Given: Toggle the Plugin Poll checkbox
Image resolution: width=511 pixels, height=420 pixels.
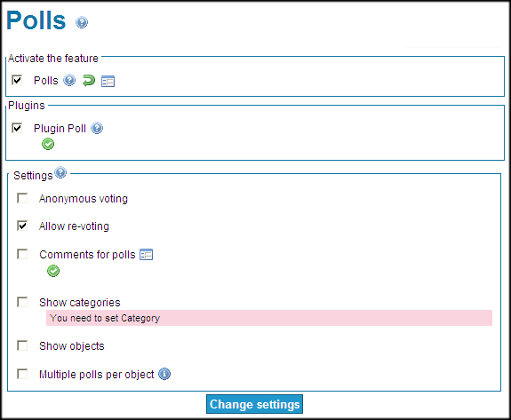Looking at the screenshot, I should tap(17, 128).
